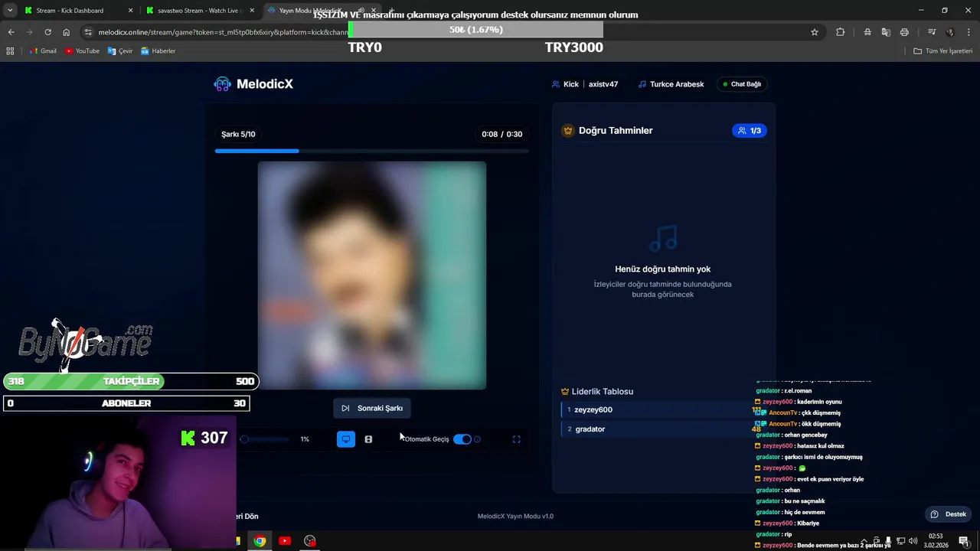The height and width of the screenshot is (551, 980).
Task: Click the Şarkı 5/10 counter
Action: 238,134
